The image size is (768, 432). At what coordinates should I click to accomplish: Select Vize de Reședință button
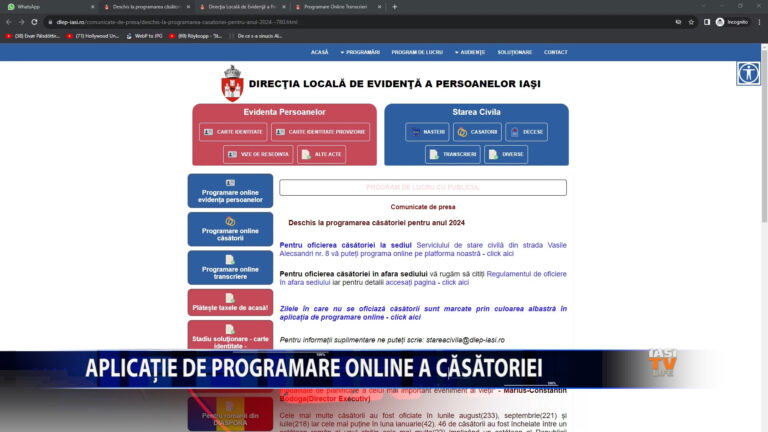tap(258, 154)
